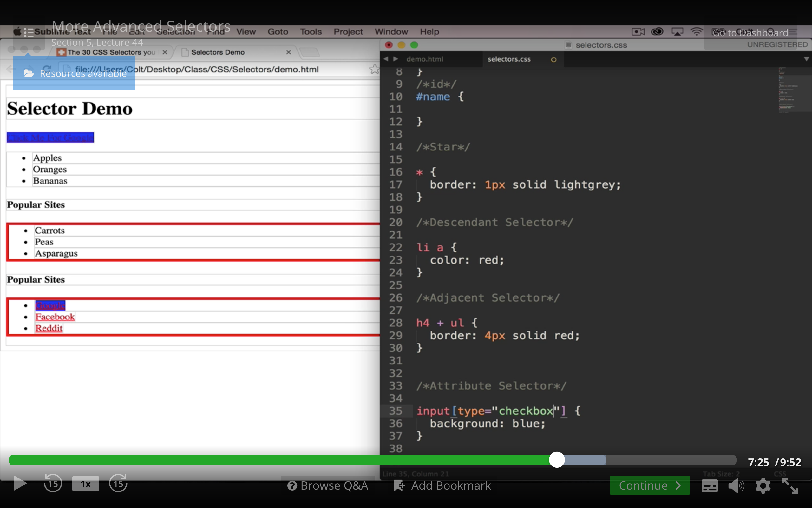This screenshot has height=508, width=812.
Task: Click the Creative Cloud menu bar icon
Action: (657, 31)
